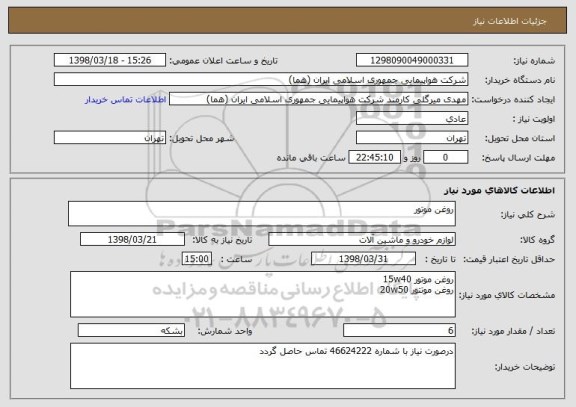Image resolution: width=576 pixels, height=407 pixels.
Task: Select the header title جزئیات اطلاعات نیاز
Action: (510, 21)
